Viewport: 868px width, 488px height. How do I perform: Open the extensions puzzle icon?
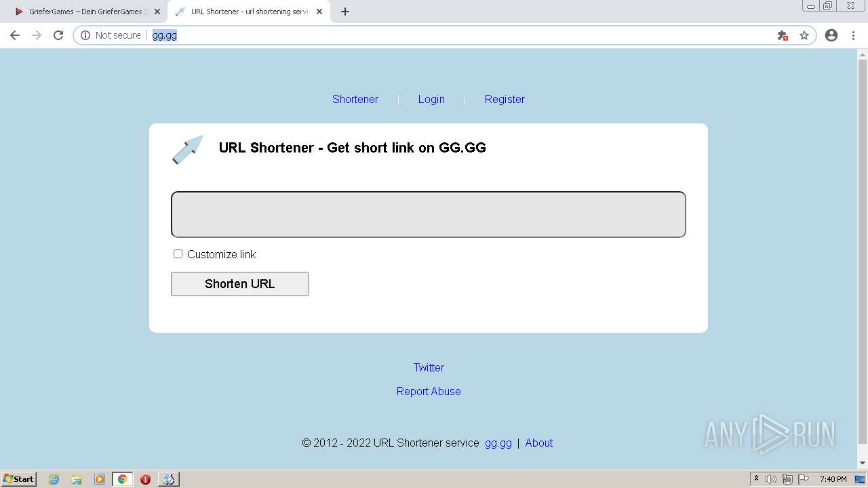(x=783, y=35)
